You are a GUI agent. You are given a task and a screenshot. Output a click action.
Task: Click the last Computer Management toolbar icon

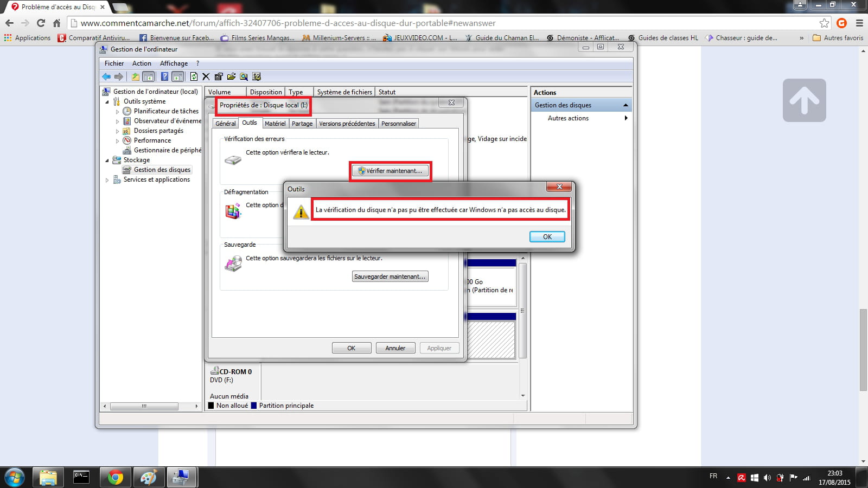(257, 76)
